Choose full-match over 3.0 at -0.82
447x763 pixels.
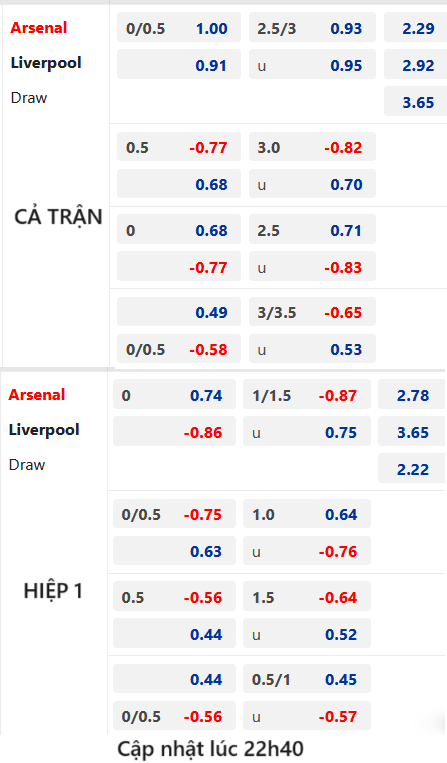coord(312,146)
